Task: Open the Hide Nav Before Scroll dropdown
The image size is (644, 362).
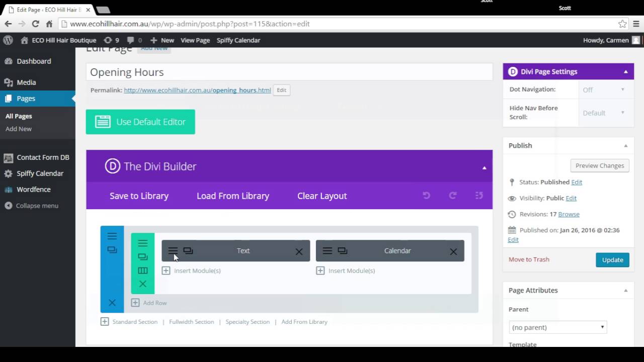Action: 604,113
